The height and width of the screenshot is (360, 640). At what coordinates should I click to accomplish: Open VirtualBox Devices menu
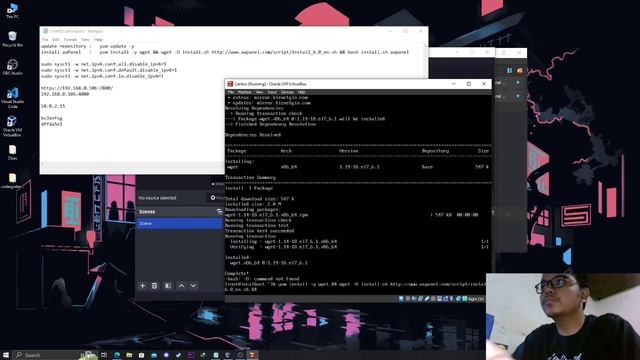(287, 92)
